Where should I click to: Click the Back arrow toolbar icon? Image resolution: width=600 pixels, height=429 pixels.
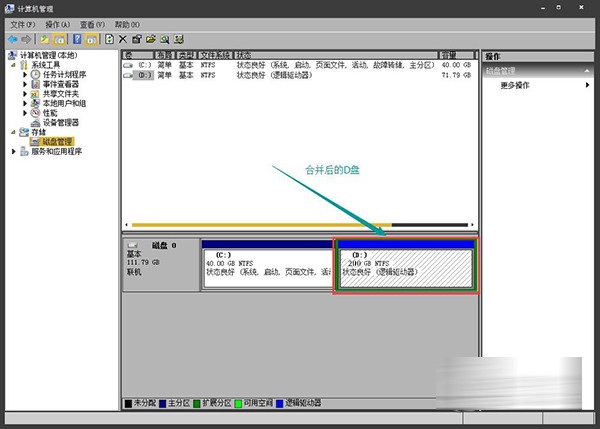tap(13, 39)
